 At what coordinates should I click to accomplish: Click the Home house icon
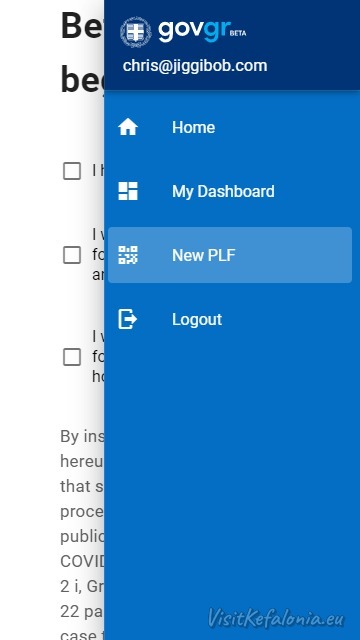[128, 127]
